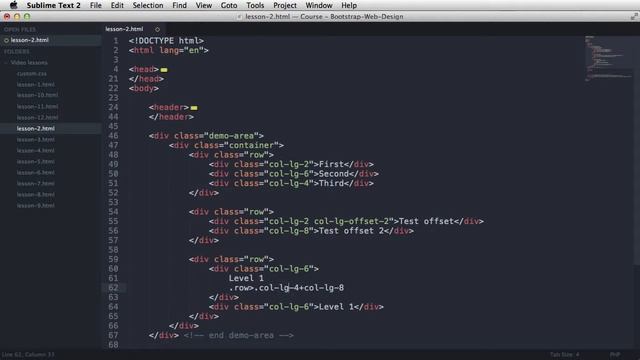Open lesson-7.html in the sidebar
The height and width of the screenshot is (360, 640).
pyautogui.click(x=36, y=184)
